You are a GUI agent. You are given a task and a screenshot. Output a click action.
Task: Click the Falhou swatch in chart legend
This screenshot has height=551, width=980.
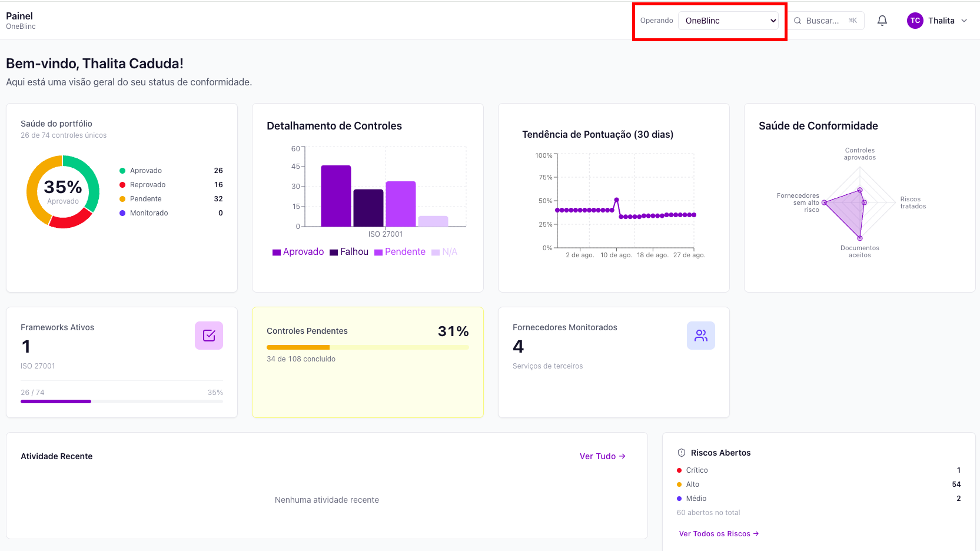pyautogui.click(x=334, y=253)
